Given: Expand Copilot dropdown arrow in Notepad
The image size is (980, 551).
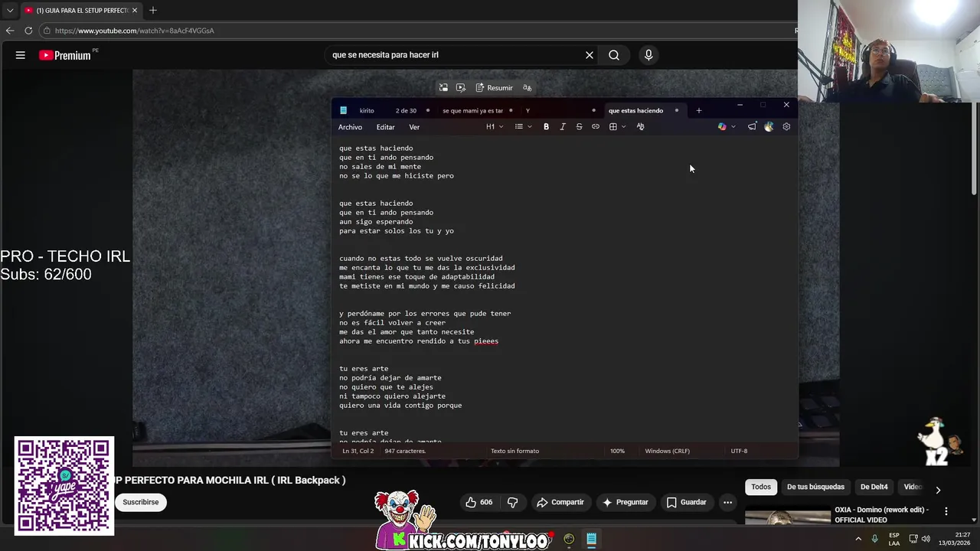Looking at the screenshot, I should click(733, 127).
